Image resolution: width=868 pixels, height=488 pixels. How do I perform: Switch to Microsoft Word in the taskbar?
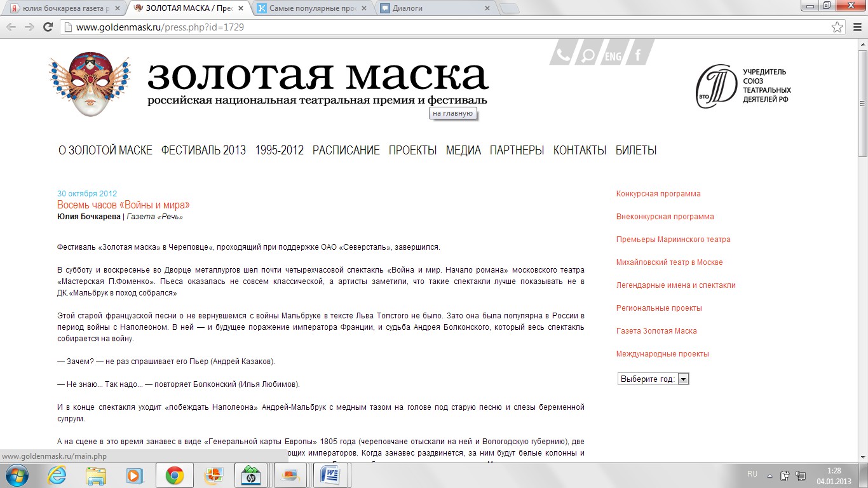coord(330,475)
